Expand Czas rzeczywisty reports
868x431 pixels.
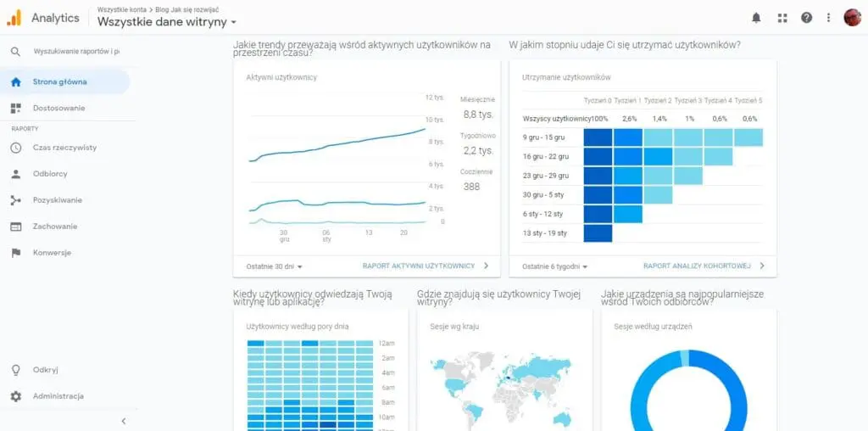coord(64,148)
